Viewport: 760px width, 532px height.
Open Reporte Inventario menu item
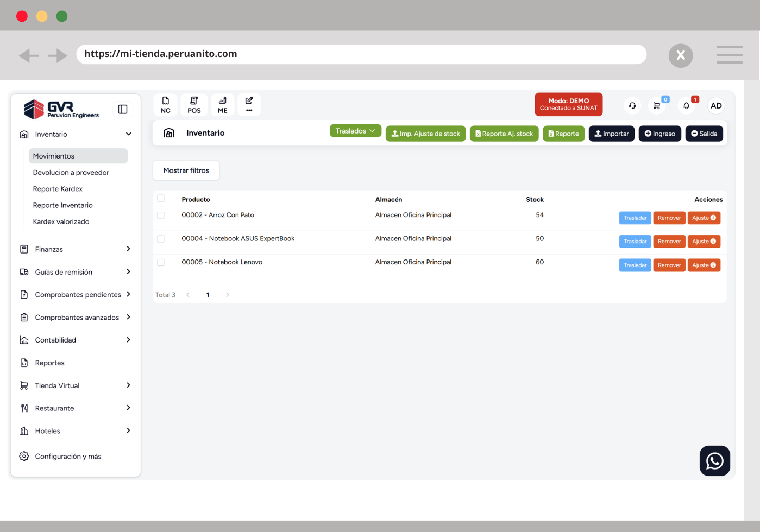62,205
